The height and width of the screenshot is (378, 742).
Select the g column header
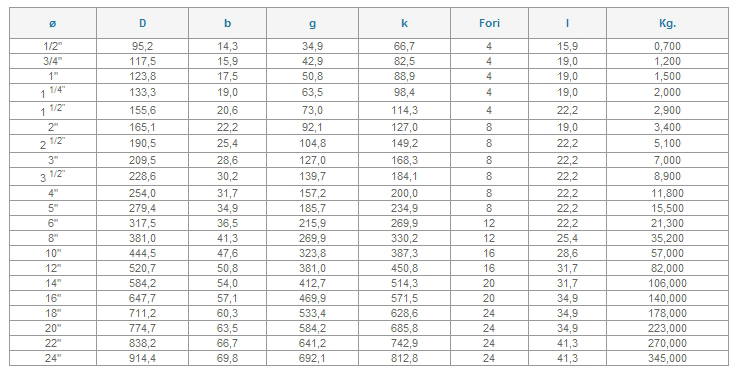point(312,23)
